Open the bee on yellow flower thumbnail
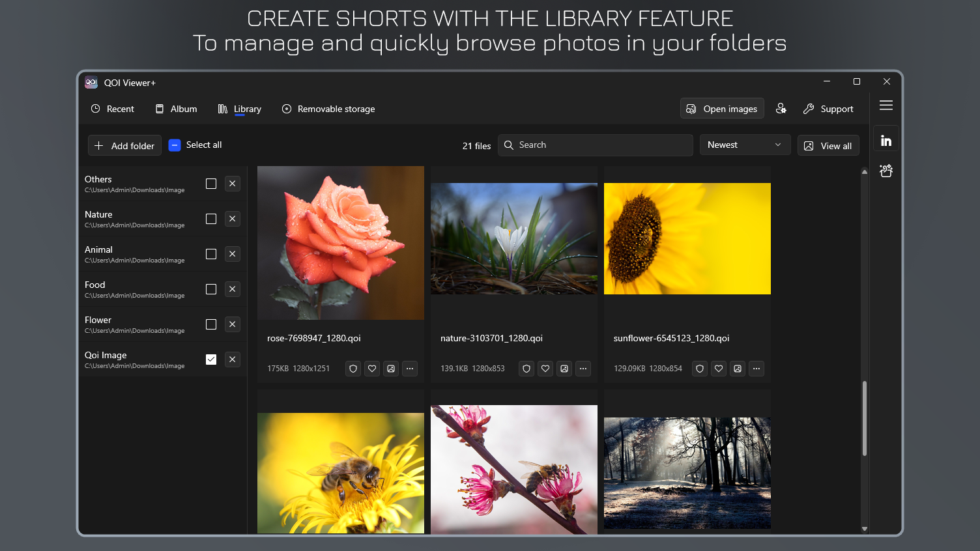The image size is (980, 551). tap(341, 473)
